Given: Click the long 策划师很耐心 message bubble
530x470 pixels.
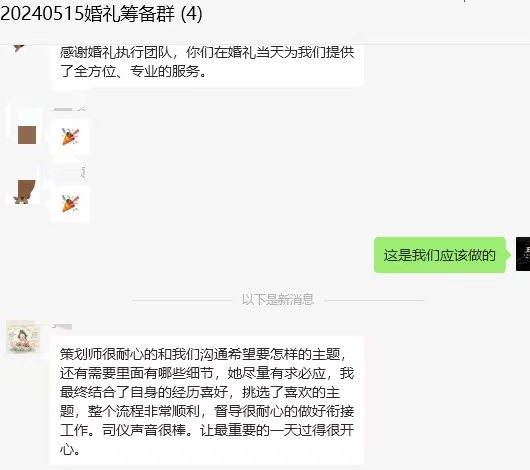Looking at the screenshot, I should point(207,401).
